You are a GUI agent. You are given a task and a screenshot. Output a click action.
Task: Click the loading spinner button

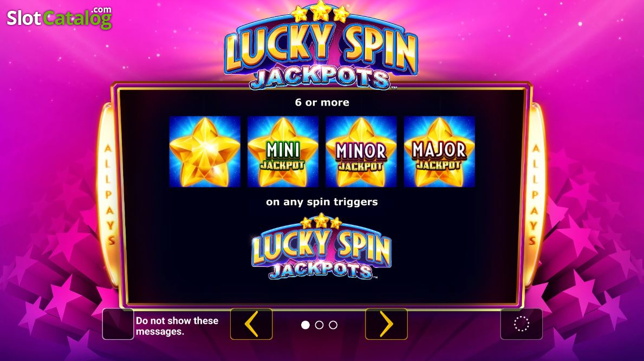(x=521, y=324)
